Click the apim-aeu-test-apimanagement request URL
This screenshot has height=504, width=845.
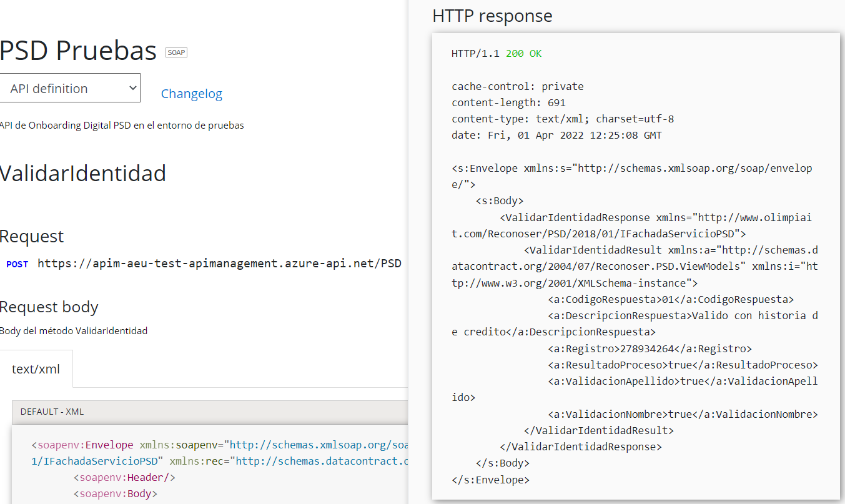click(x=219, y=263)
